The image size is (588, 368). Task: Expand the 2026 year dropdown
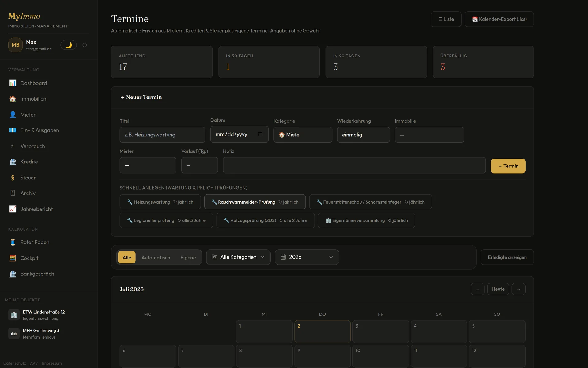[307, 257]
